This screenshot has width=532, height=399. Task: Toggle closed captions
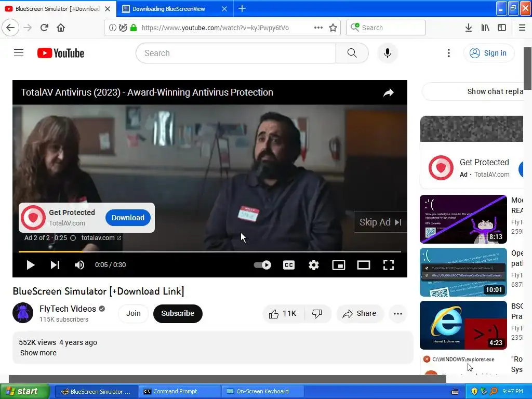click(289, 265)
